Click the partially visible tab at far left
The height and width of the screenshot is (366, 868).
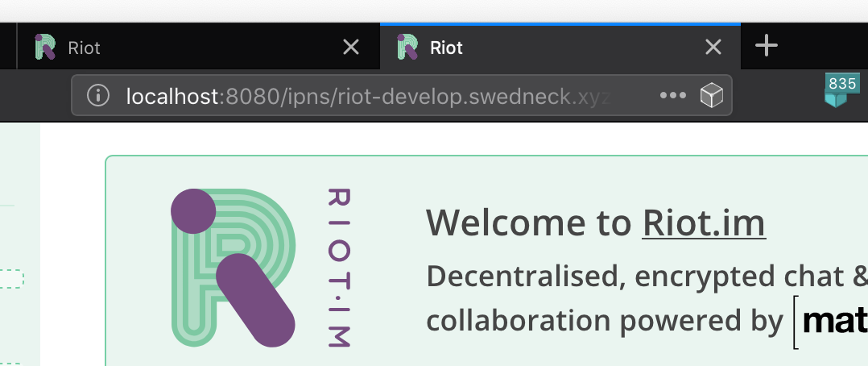coord(8,46)
